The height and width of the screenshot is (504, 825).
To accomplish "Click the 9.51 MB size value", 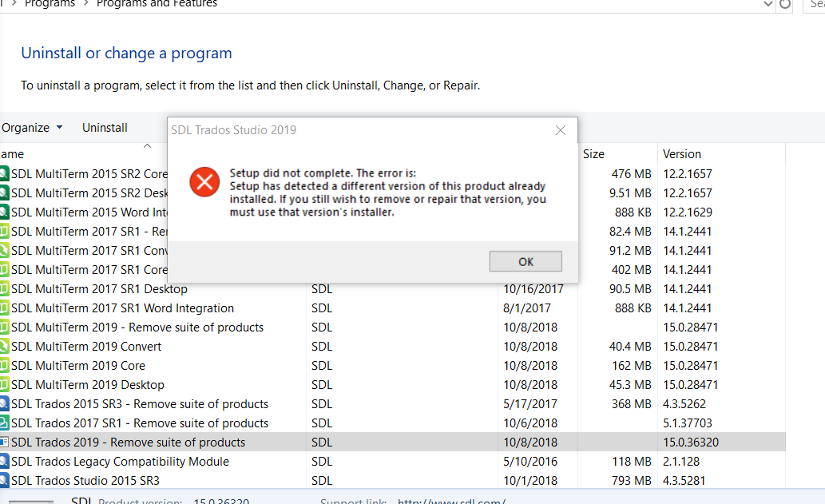I will click(x=630, y=193).
